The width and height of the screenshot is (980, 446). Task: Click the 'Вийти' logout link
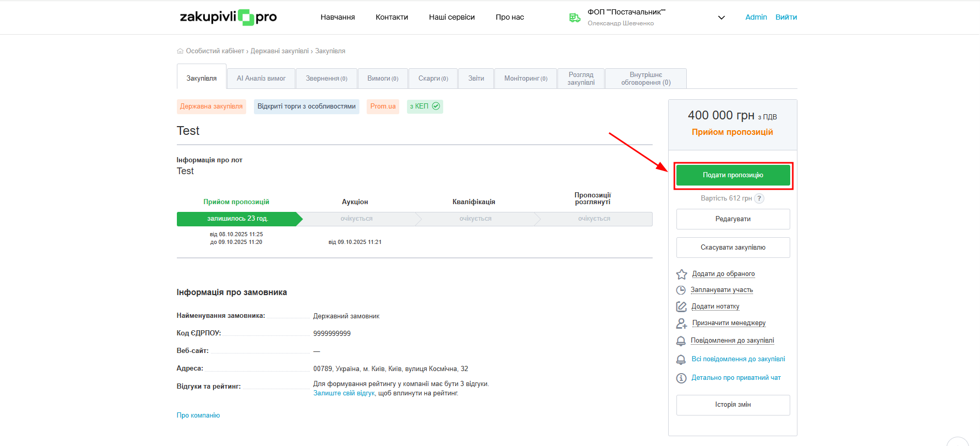tap(786, 17)
